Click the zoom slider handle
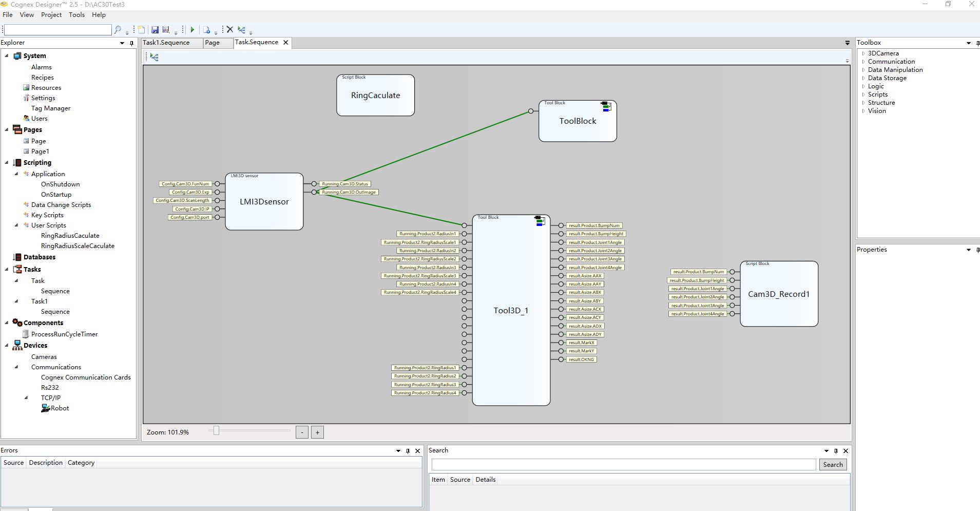This screenshot has width=980, height=511. point(216,430)
